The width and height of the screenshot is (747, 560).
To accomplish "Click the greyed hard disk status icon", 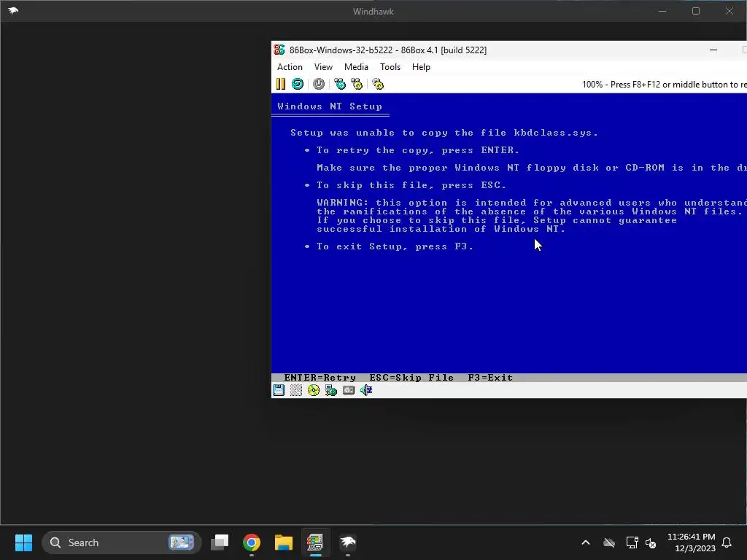I will pos(349,391).
